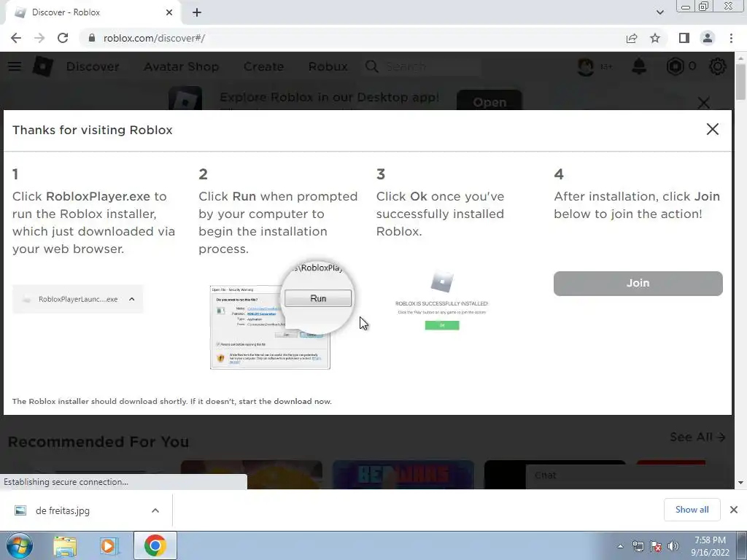This screenshot has width=747, height=560.
Task: Open the Avatar Shop nav item
Action: (x=181, y=66)
